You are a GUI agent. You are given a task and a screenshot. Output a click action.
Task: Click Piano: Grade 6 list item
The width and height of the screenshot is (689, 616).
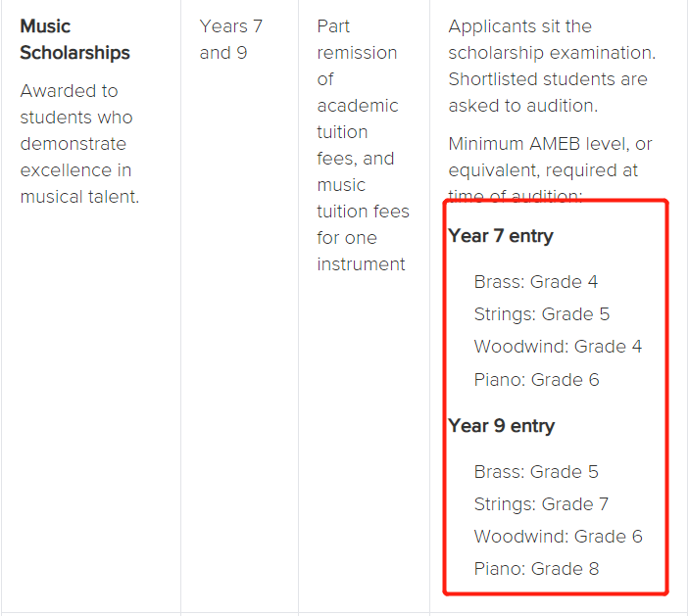pyautogui.click(x=536, y=379)
